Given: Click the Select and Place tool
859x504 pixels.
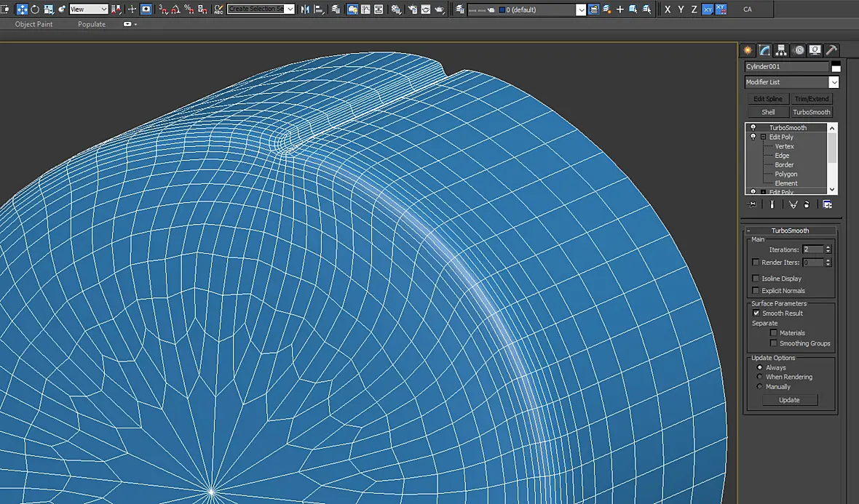Looking at the screenshot, I should pyautogui.click(x=62, y=9).
